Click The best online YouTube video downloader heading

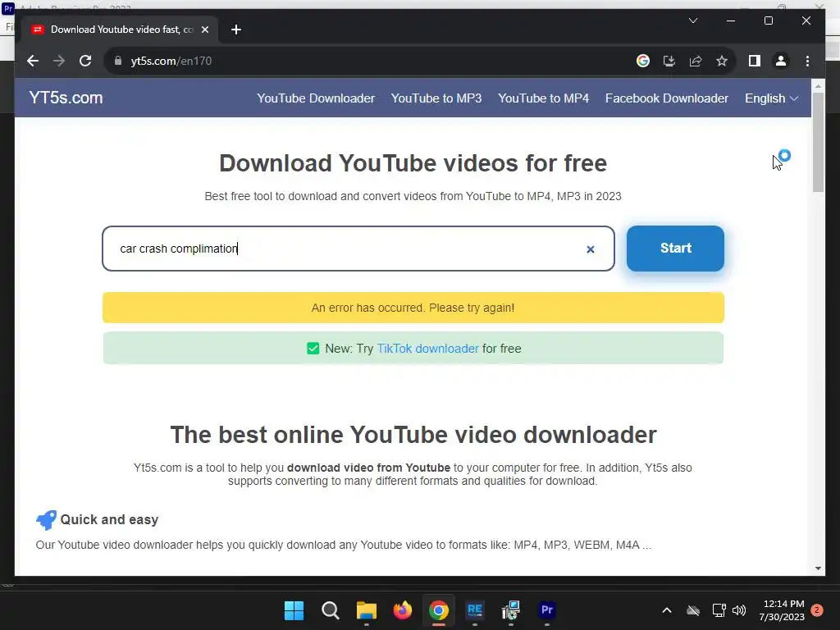tap(413, 435)
